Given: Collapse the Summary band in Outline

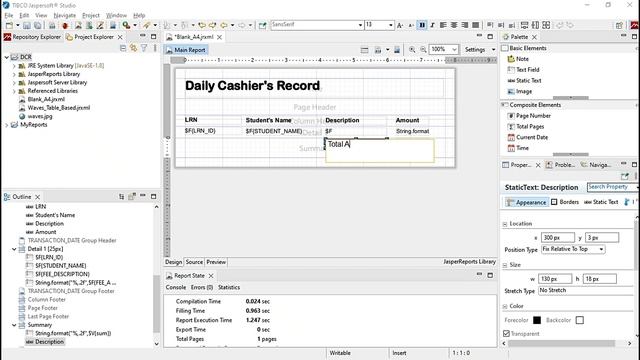Looking at the screenshot, I should tap(14, 325).
